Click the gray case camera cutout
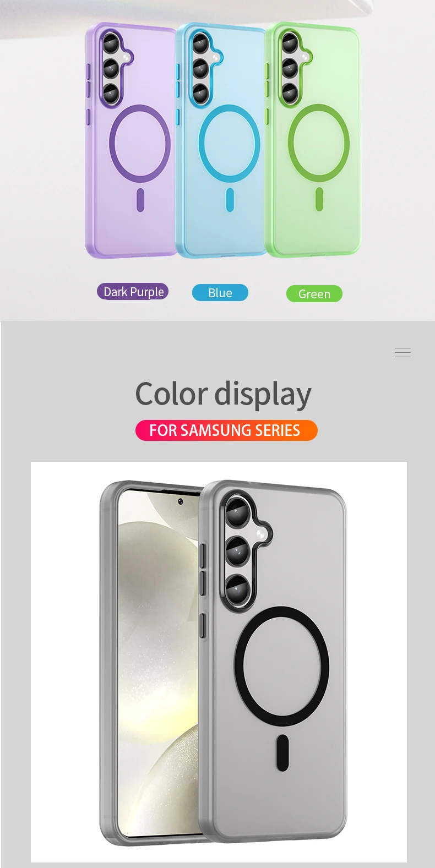Viewport: 435px width, 868px height. [246, 550]
